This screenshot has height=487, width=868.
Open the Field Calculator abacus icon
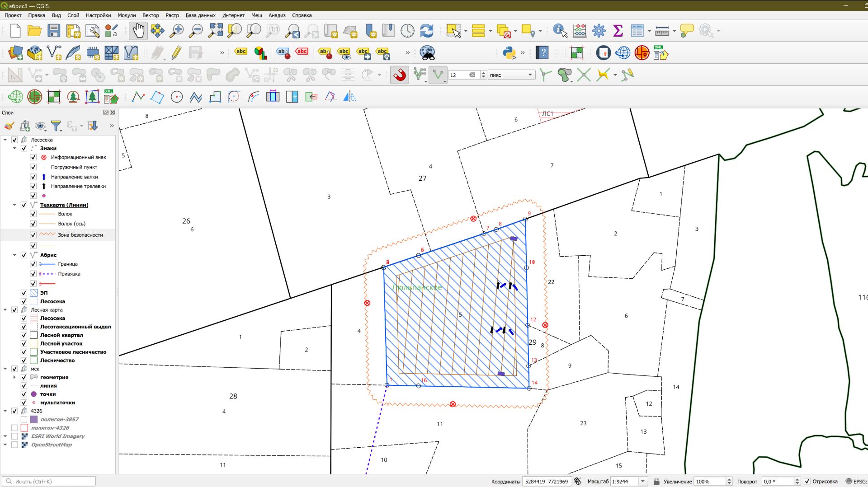[580, 31]
